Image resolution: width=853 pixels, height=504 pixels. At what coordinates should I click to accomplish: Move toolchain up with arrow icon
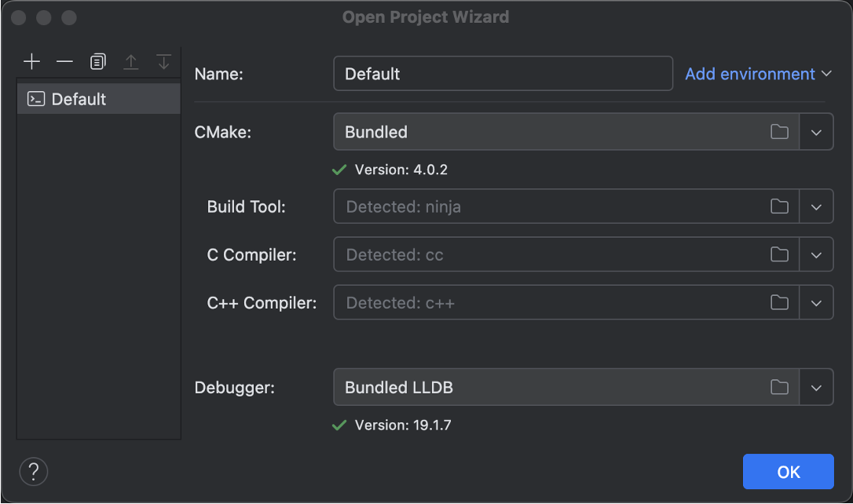pyautogui.click(x=130, y=61)
